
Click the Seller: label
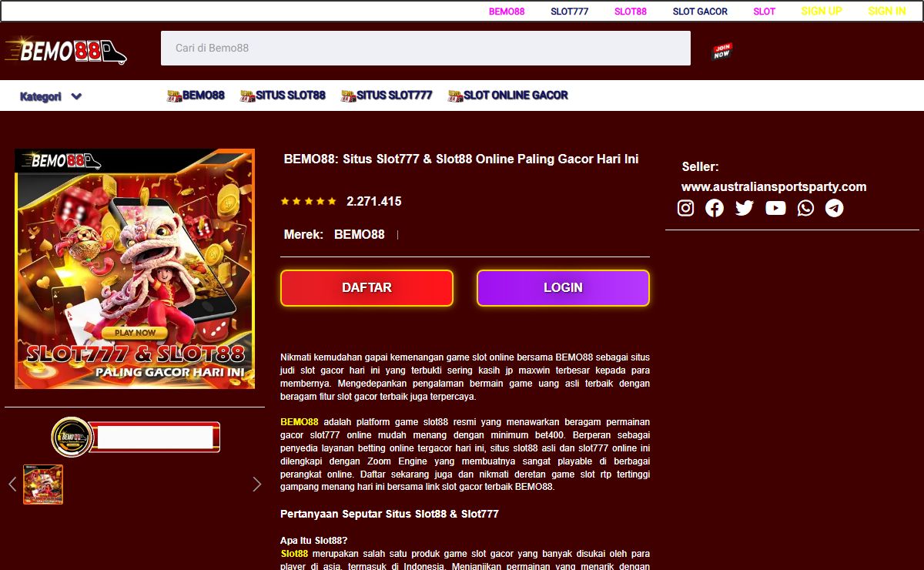(x=700, y=166)
